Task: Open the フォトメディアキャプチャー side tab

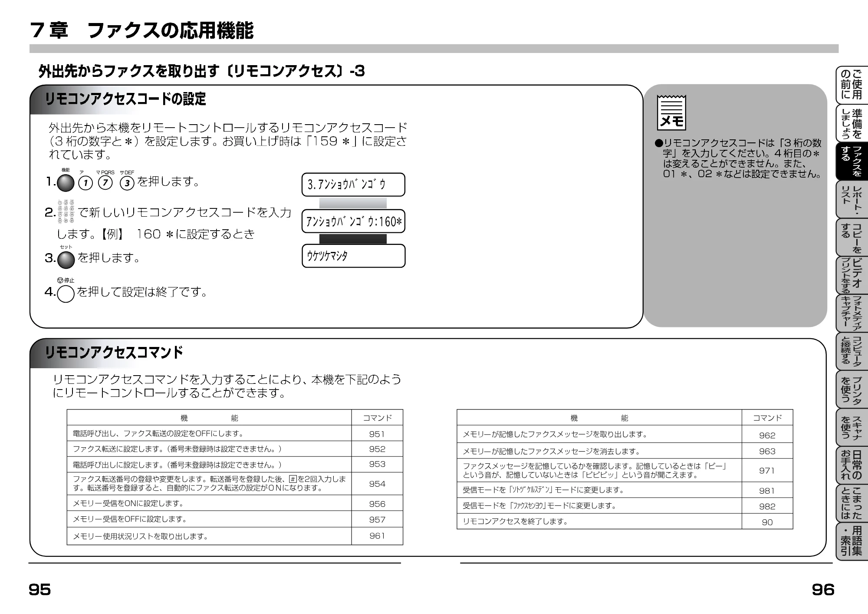Action: click(x=852, y=314)
